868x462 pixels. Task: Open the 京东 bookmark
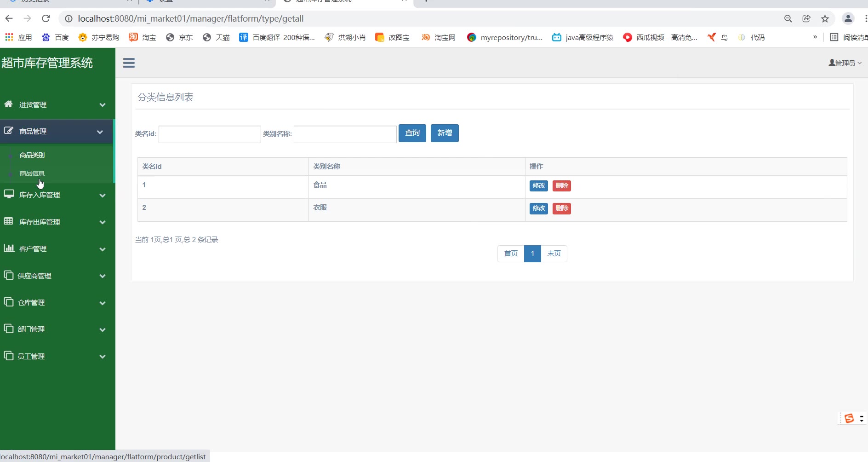pos(179,37)
